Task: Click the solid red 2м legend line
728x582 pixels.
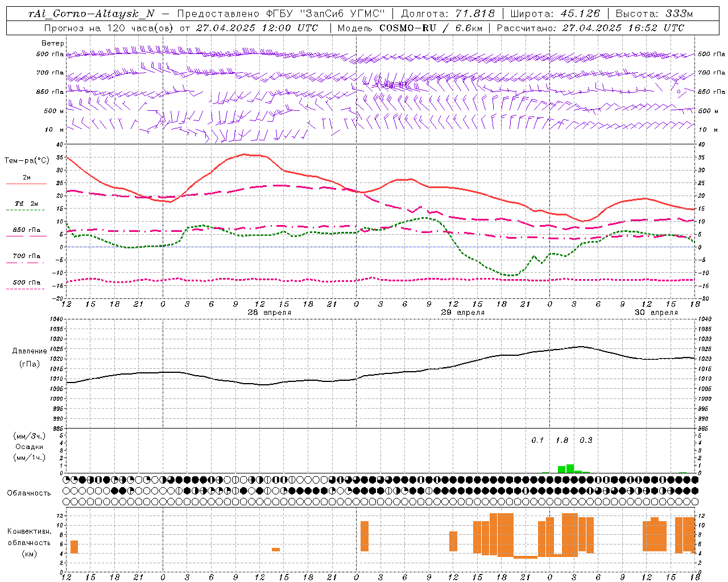Action: point(26,184)
